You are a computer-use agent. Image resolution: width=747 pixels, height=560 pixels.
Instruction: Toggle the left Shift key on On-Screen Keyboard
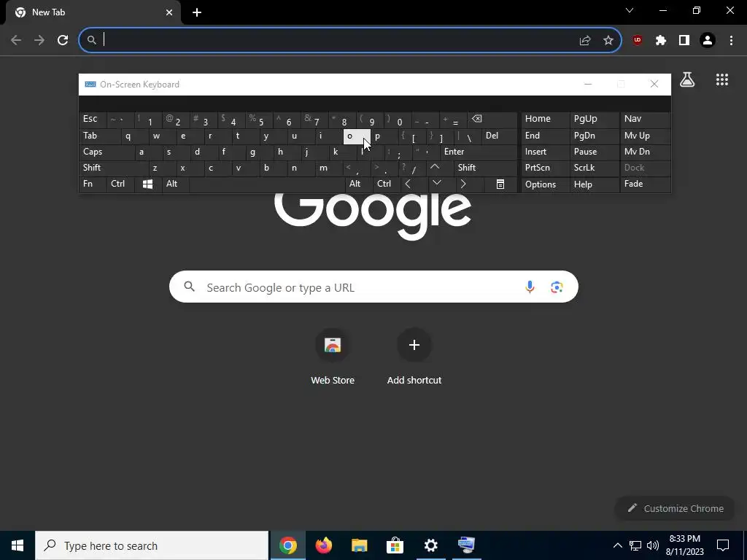[114, 168]
